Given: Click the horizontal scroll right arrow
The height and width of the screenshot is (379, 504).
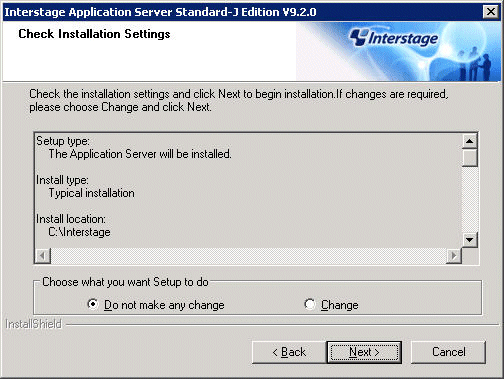Looking at the screenshot, I should click(454, 256).
